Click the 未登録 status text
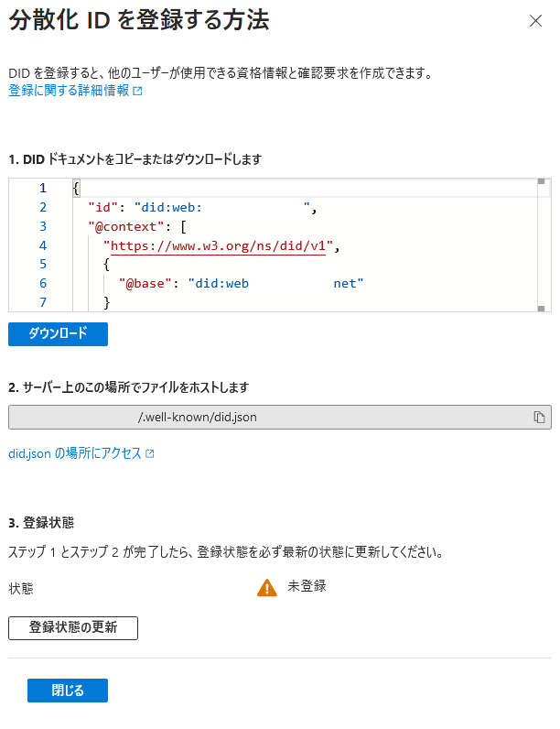The height and width of the screenshot is (729, 560). click(x=307, y=586)
